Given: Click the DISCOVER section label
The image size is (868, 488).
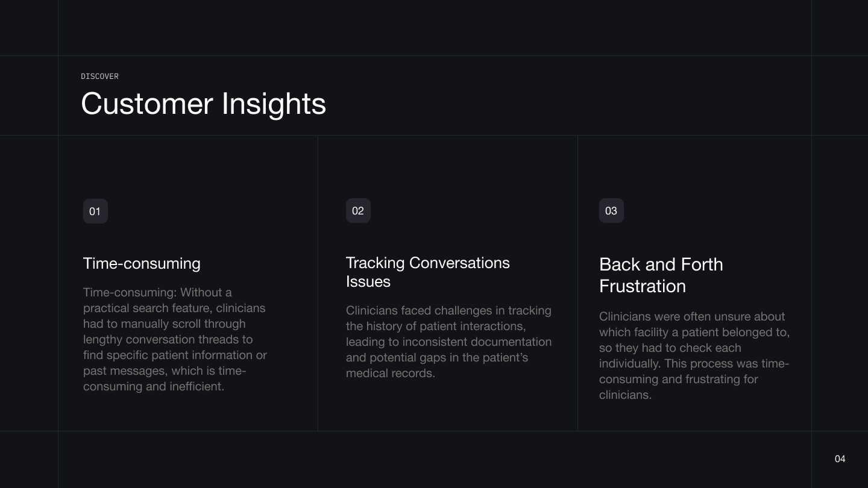Looking at the screenshot, I should 99,77.
